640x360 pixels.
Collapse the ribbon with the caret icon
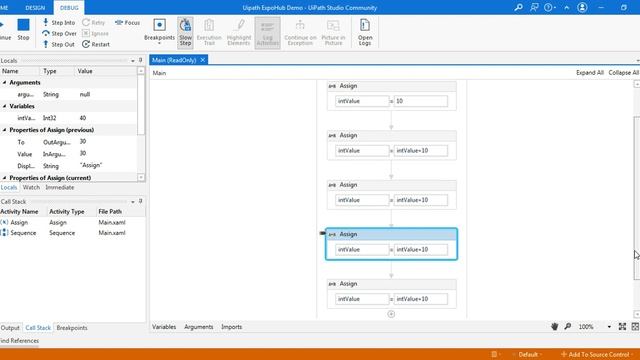click(567, 7)
